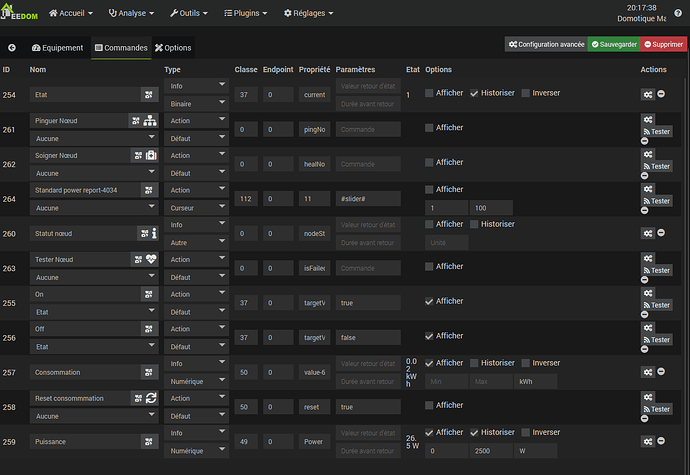Open icon chooser for Off command
This screenshot has height=475, width=690.
click(149, 329)
